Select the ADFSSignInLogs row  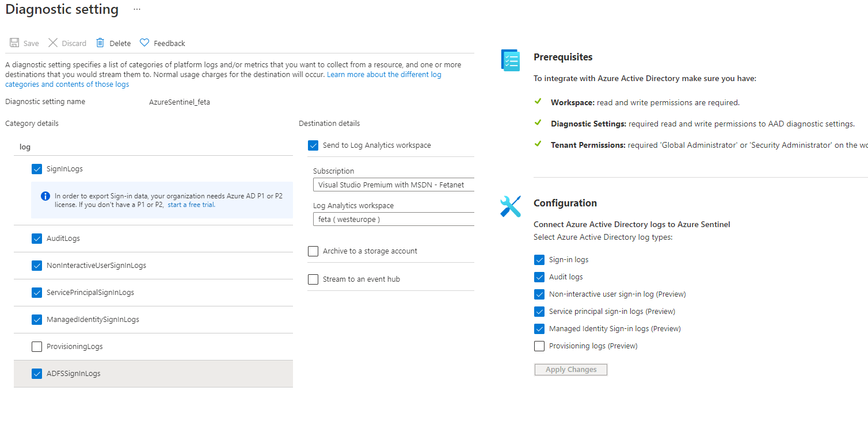[153, 374]
